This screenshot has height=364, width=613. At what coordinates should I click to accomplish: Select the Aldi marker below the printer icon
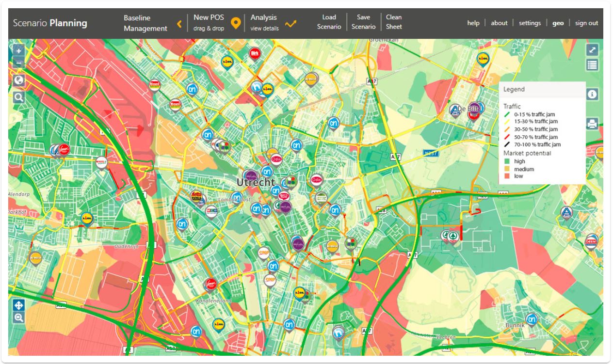click(x=566, y=213)
